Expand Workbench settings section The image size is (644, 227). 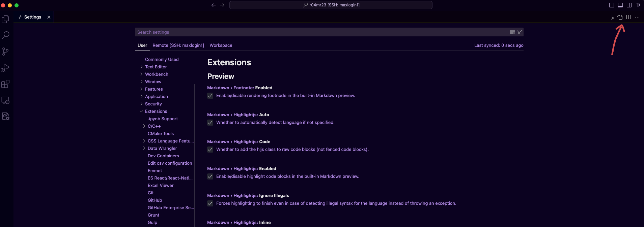pyautogui.click(x=142, y=74)
